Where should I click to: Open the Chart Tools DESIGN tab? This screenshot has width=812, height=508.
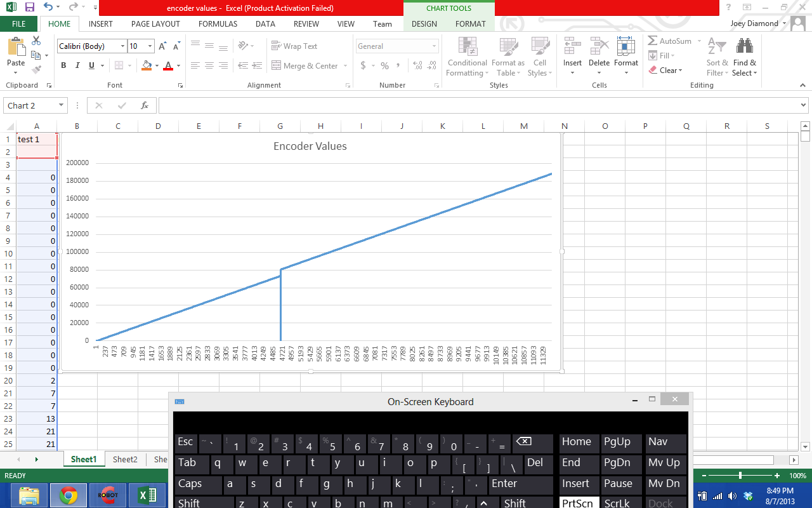pos(424,23)
